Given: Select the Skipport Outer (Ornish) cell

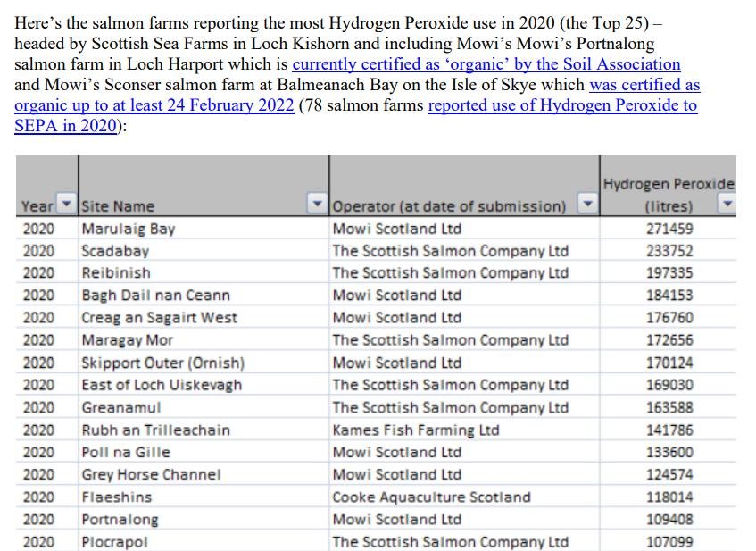Looking at the screenshot, I should pyautogui.click(x=162, y=363).
